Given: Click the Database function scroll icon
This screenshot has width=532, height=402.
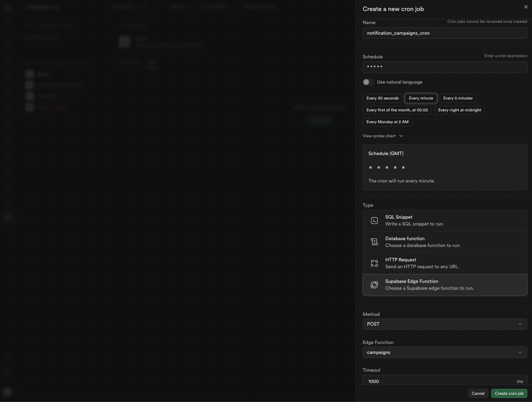Looking at the screenshot, I should 374,242.
